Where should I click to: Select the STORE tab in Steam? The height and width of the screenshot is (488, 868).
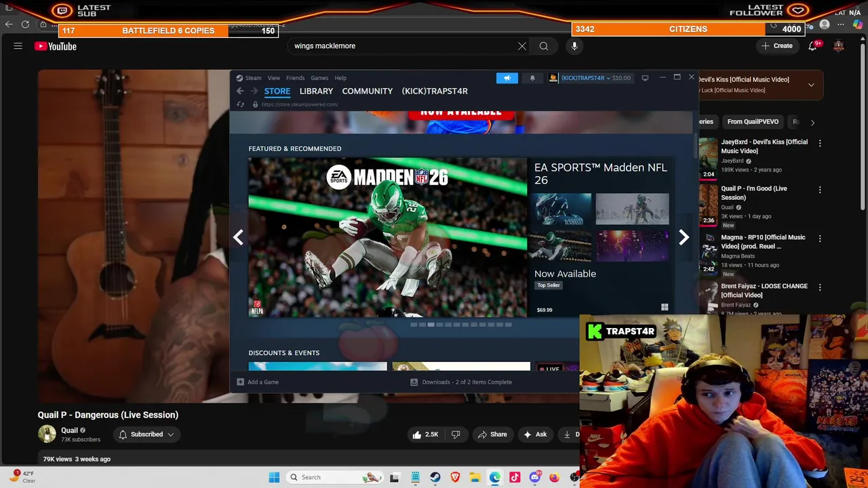pos(277,91)
